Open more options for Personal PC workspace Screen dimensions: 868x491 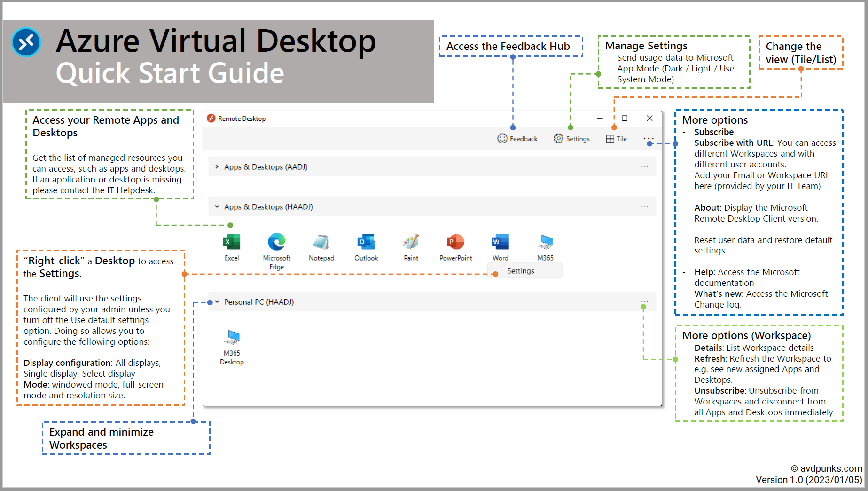point(643,301)
